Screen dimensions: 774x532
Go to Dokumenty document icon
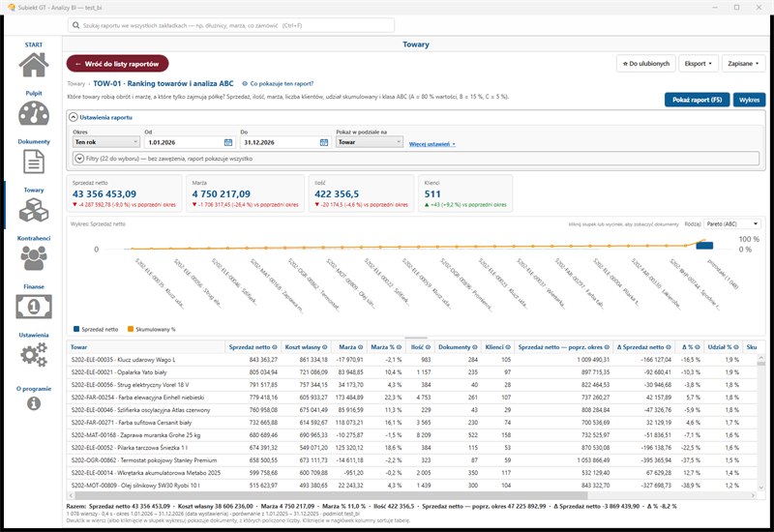tap(34, 162)
